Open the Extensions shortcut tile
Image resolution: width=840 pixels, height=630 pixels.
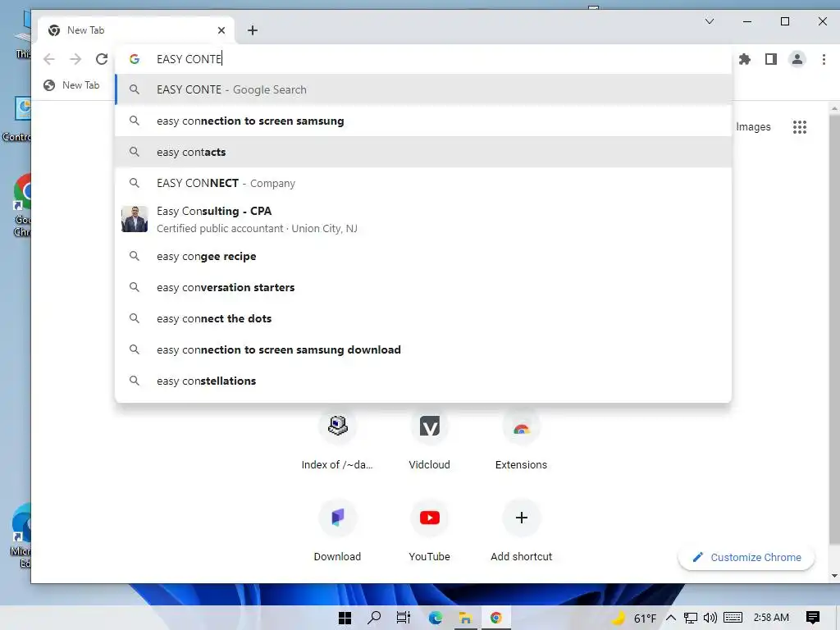521,439
